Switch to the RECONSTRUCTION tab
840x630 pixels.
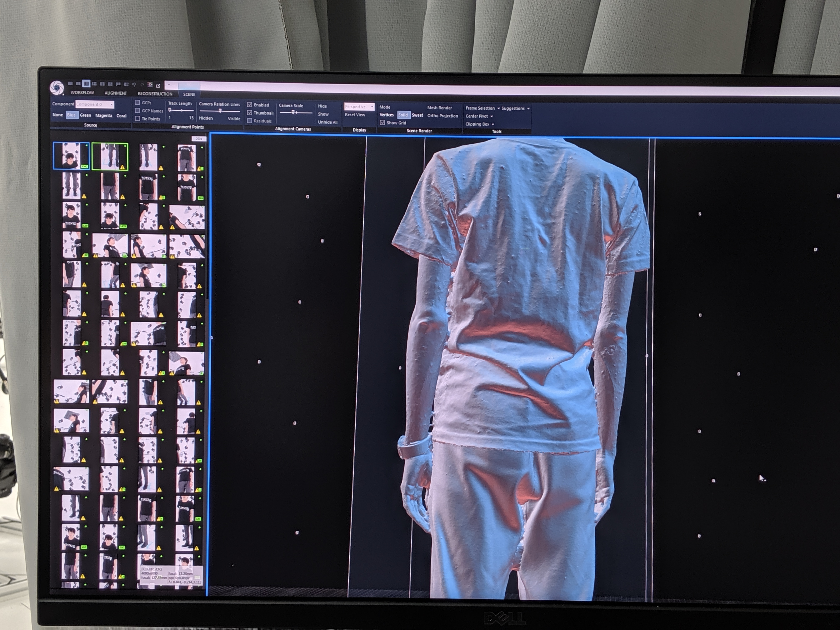(x=155, y=94)
